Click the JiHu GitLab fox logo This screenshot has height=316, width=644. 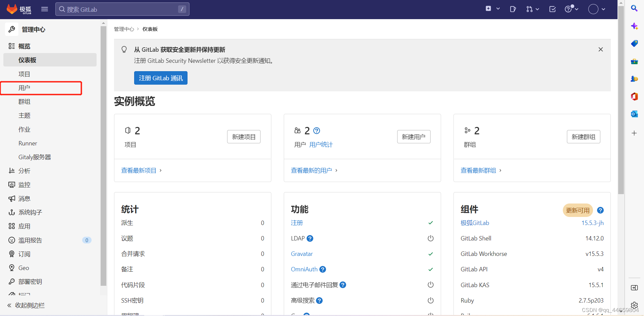[x=19, y=9]
